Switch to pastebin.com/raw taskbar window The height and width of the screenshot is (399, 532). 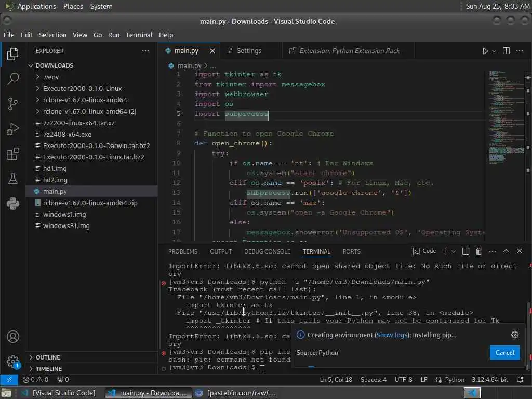pyautogui.click(x=236, y=393)
